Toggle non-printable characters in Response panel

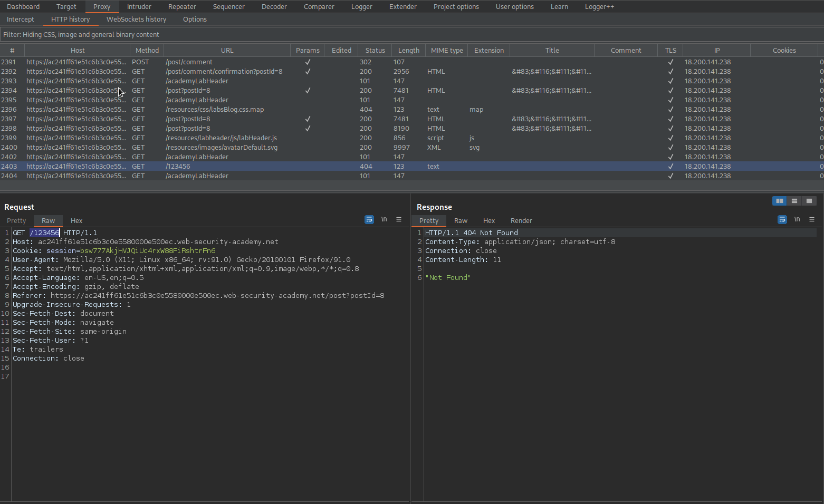click(x=797, y=219)
